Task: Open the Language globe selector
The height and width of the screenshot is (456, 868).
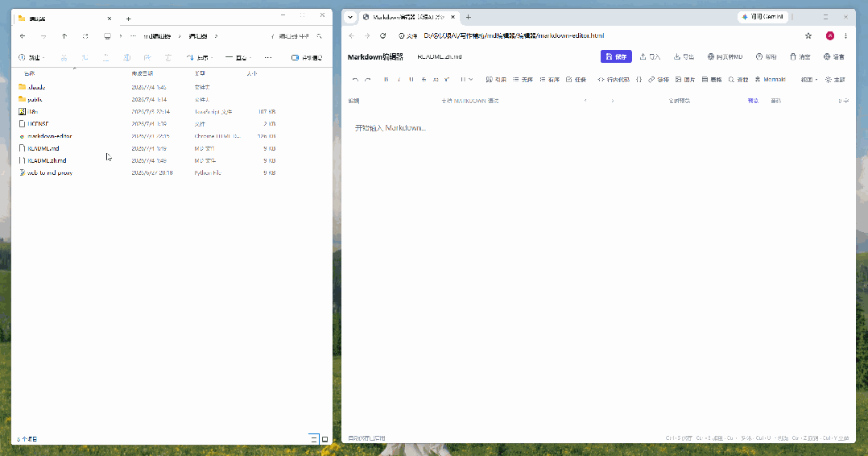Action: point(834,56)
